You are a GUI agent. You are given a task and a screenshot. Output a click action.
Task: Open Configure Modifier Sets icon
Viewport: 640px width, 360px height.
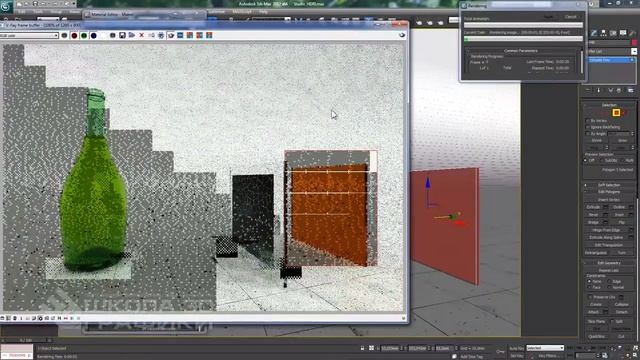(x=631, y=90)
